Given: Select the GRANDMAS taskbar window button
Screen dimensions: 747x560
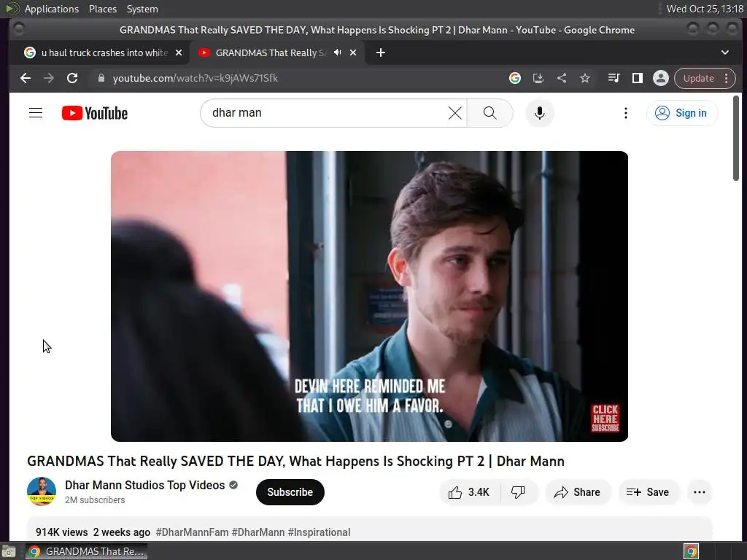Looking at the screenshot, I should [86, 551].
